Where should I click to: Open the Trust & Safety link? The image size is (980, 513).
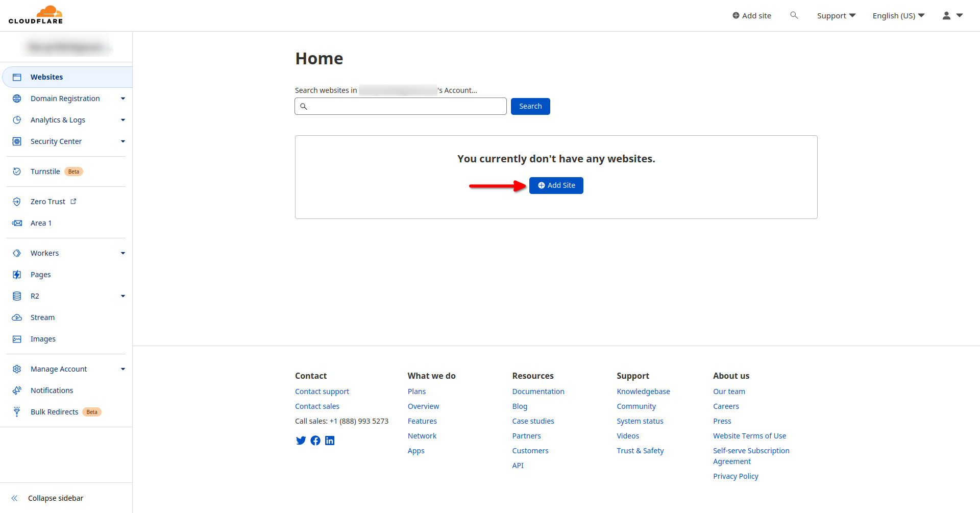point(640,451)
